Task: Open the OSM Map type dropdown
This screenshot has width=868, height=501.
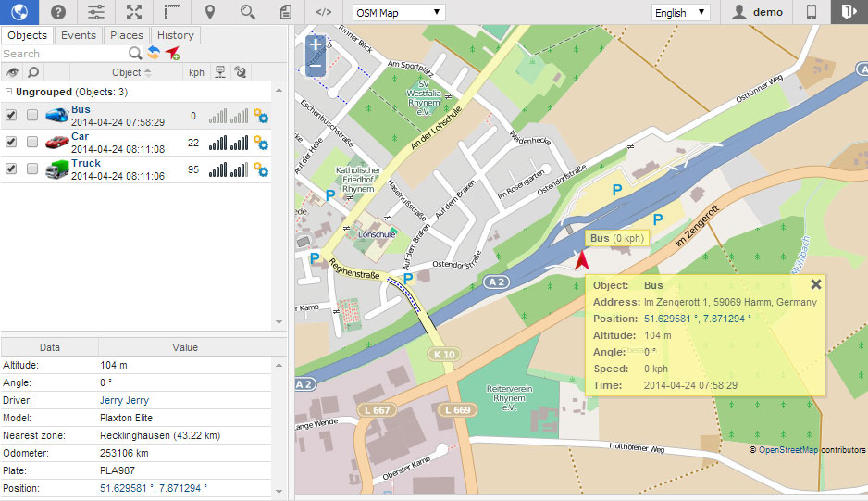Action: (399, 12)
